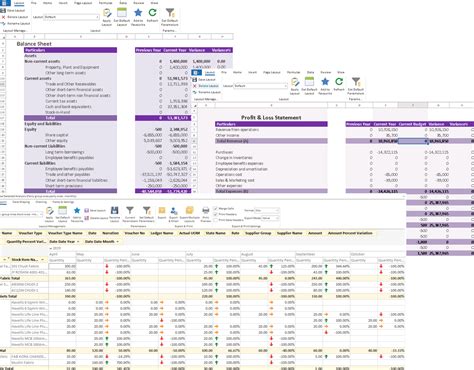This screenshot has width=474, height=370.
Task: Click Refresh icon in Balance Sheet window
Action: tap(152, 13)
